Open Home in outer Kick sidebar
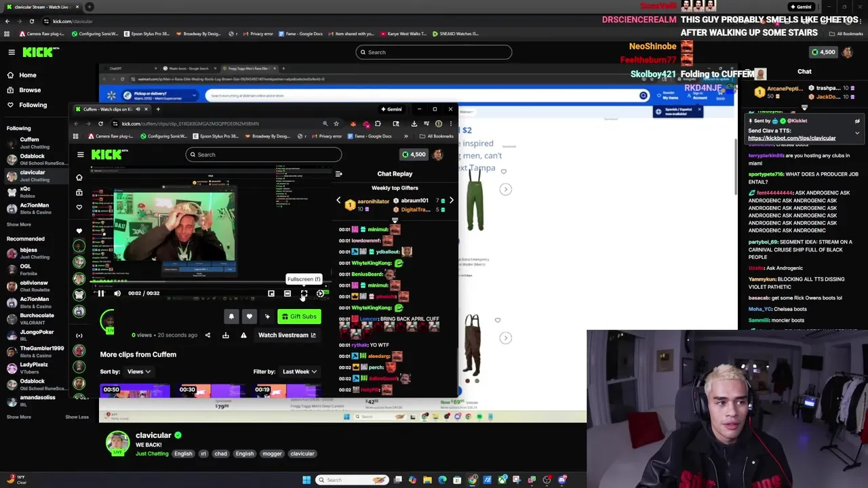 tap(28, 75)
